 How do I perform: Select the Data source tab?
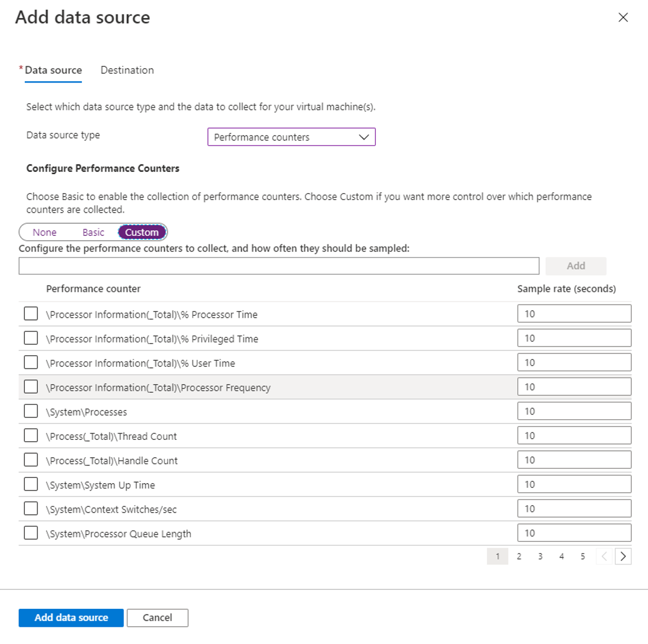pos(53,70)
